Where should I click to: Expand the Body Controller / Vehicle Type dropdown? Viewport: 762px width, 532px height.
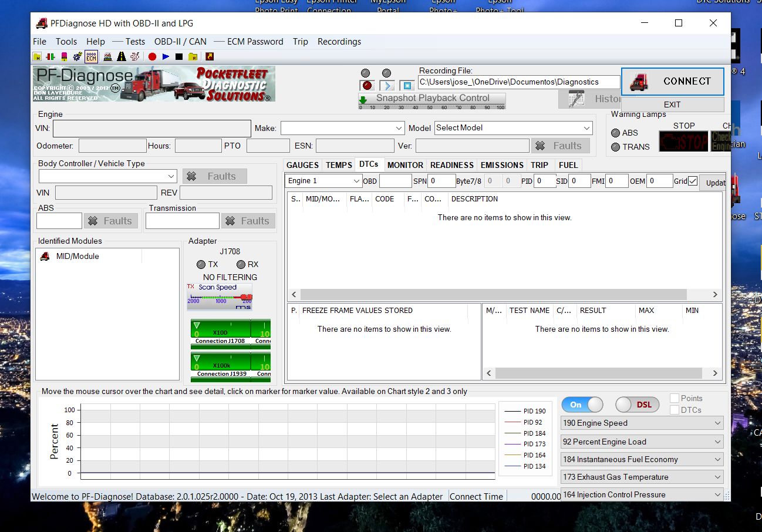pos(108,176)
